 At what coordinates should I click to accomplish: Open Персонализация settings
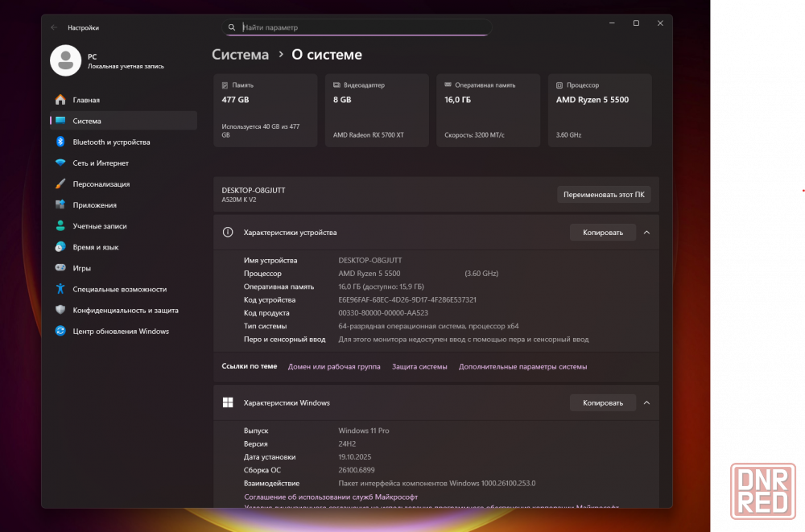(101, 184)
